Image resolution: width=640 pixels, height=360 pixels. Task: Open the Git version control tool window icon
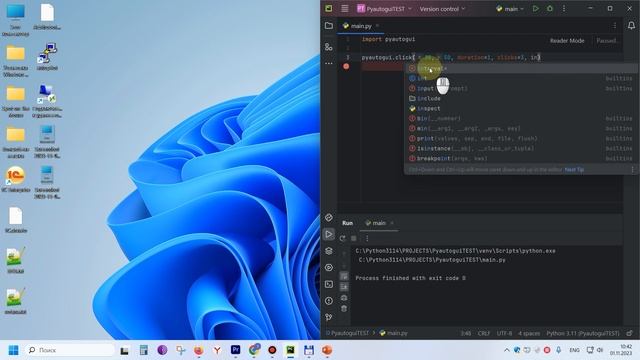click(329, 317)
